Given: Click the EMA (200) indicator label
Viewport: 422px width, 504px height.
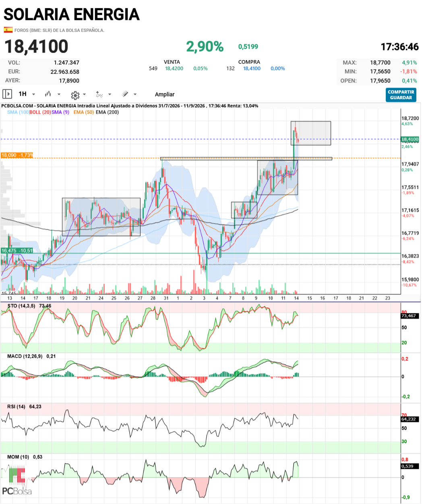Looking at the screenshot, I should point(108,112).
